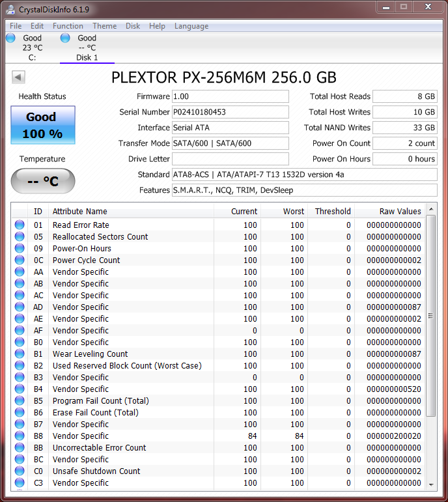Open the Disk menu
448x502 pixels.
(133, 26)
